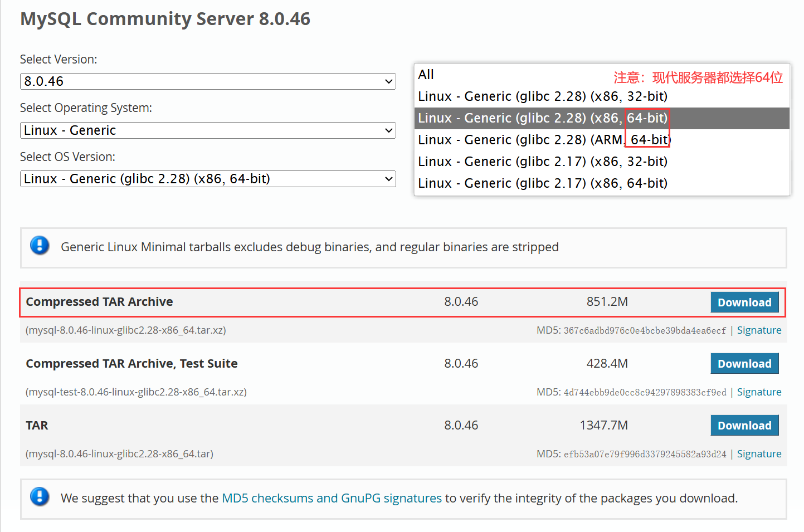Choose Linux Generic glibc 2.17 x86 64-bit option

click(602, 183)
